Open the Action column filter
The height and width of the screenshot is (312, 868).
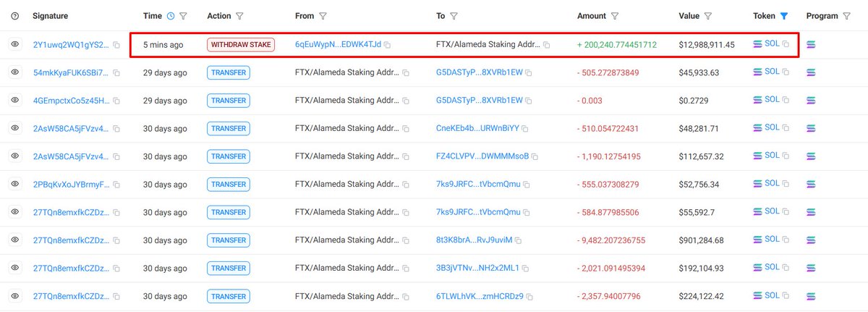pyautogui.click(x=239, y=16)
